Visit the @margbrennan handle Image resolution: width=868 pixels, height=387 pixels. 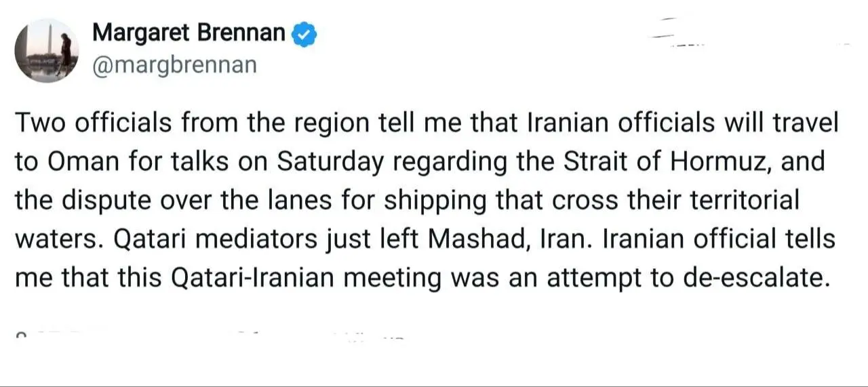(x=174, y=65)
